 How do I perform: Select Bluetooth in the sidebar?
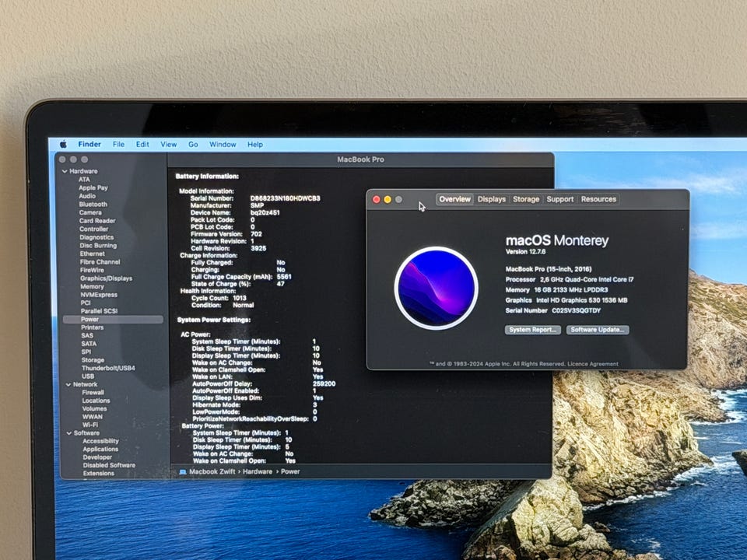93,205
